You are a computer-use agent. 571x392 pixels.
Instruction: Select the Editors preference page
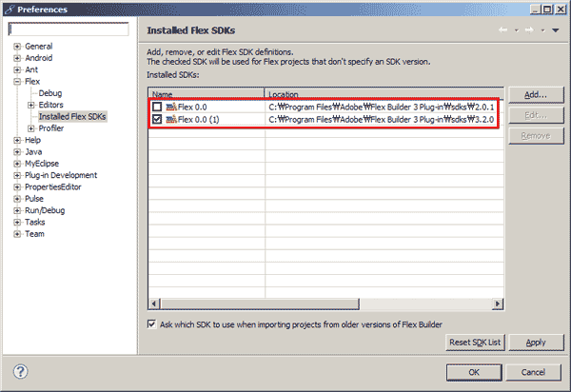(x=51, y=105)
